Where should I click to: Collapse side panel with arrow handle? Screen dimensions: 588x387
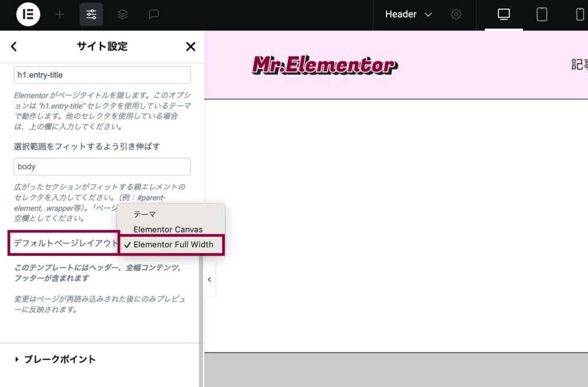coord(210,280)
